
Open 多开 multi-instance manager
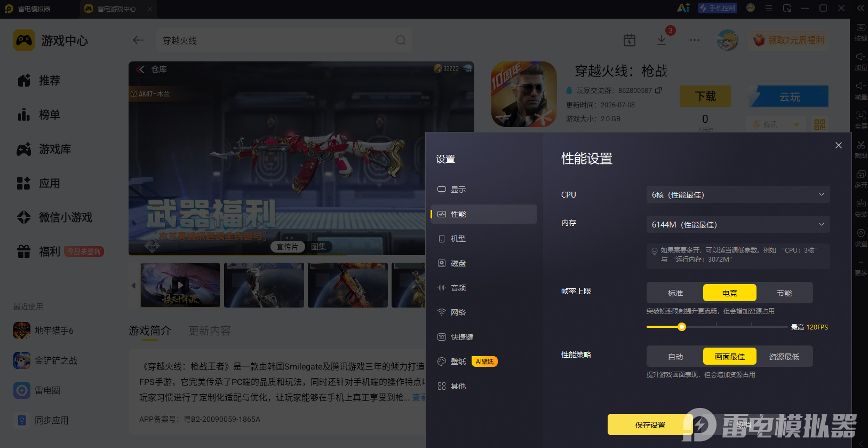click(861, 179)
